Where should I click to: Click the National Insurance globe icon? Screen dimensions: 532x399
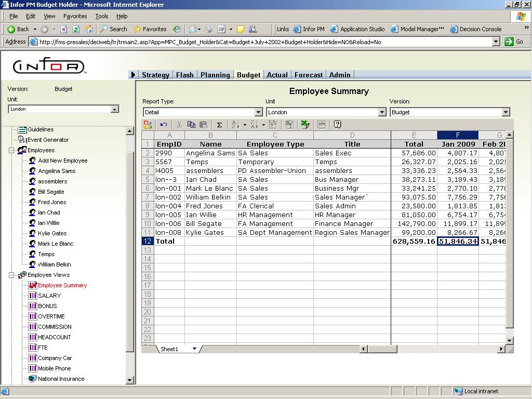pyautogui.click(x=32, y=379)
